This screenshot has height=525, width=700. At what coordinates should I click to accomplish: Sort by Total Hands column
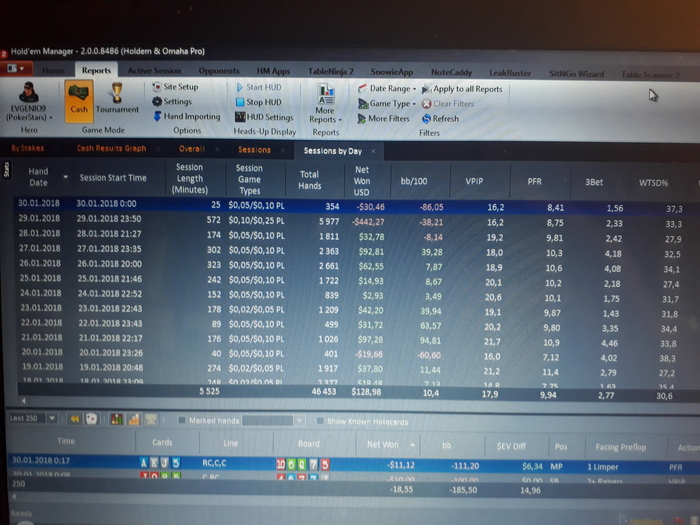click(310, 180)
